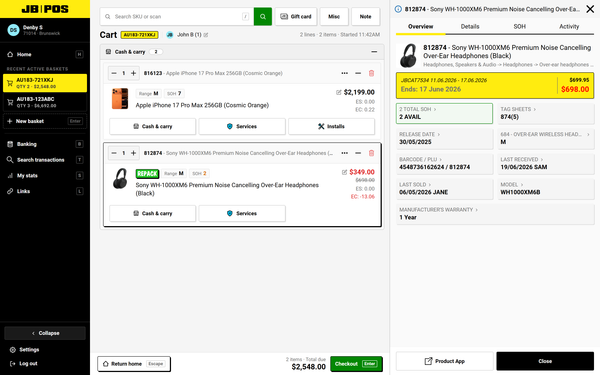This screenshot has height=375, width=600.
Task: Decrease quantity of Sony headphones
Action: [114, 153]
